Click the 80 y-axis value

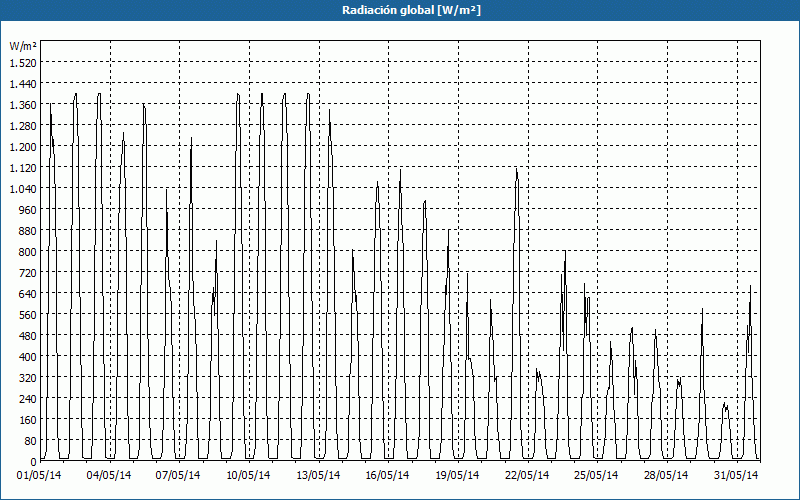(31, 441)
